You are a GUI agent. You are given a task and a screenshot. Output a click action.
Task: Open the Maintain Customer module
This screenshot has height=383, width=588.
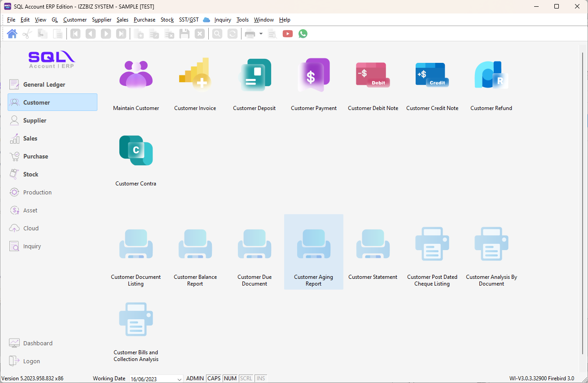pyautogui.click(x=136, y=84)
